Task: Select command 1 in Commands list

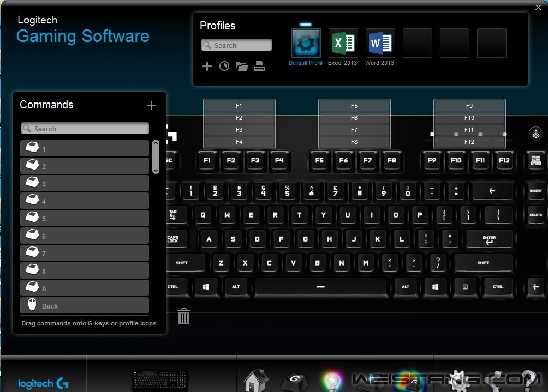Action: 85,148
